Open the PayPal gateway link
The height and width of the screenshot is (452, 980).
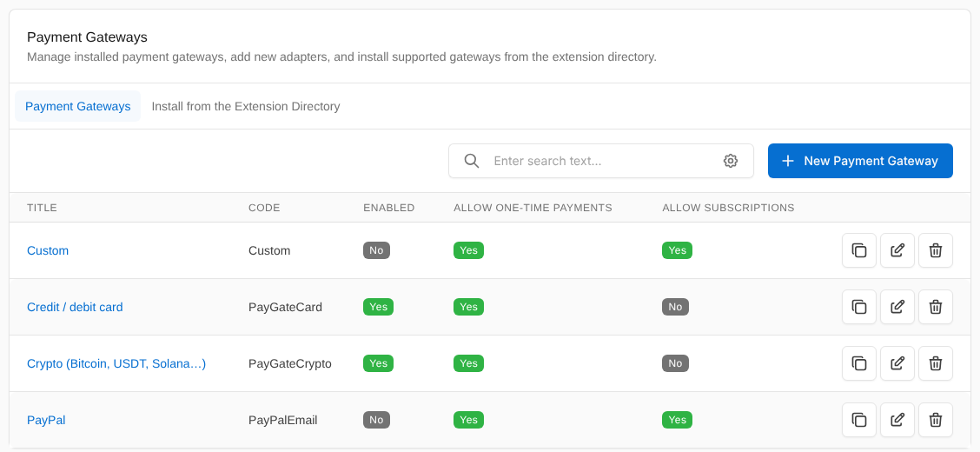(x=46, y=420)
